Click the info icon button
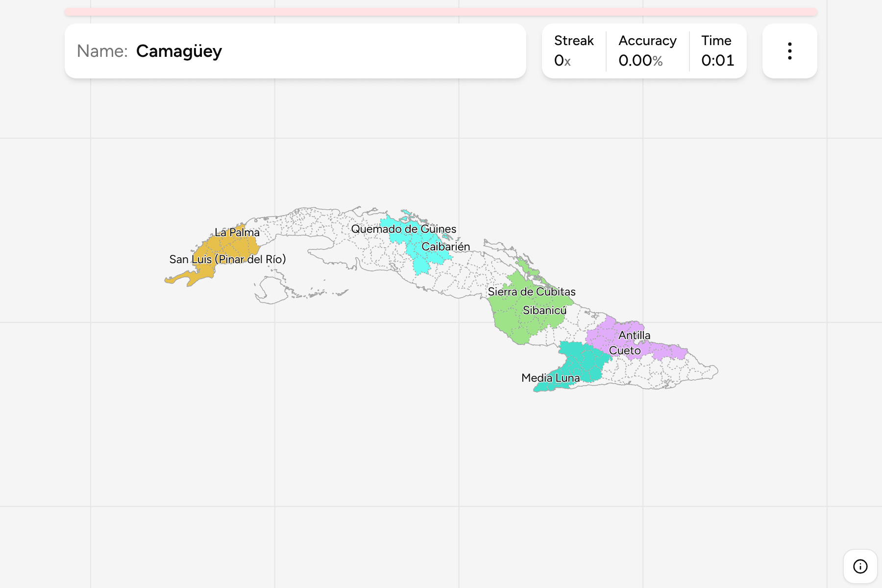This screenshot has height=588, width=882. (860, 566)
